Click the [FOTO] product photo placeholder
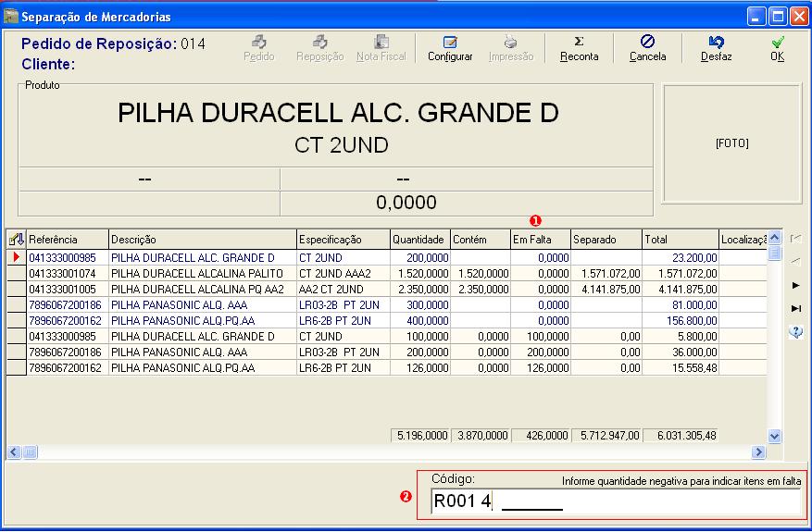Screen dimensions: 812x532 pyautogui.click(x=731, y=143)
